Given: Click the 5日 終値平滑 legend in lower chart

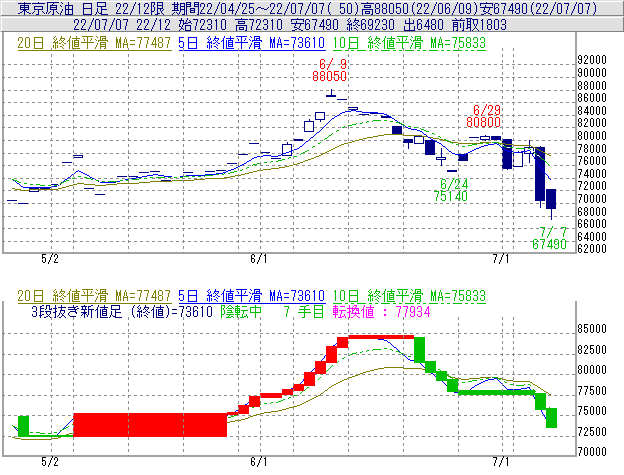Looking at the screenshot, I should pyautogui.click(x=252, y=296).
